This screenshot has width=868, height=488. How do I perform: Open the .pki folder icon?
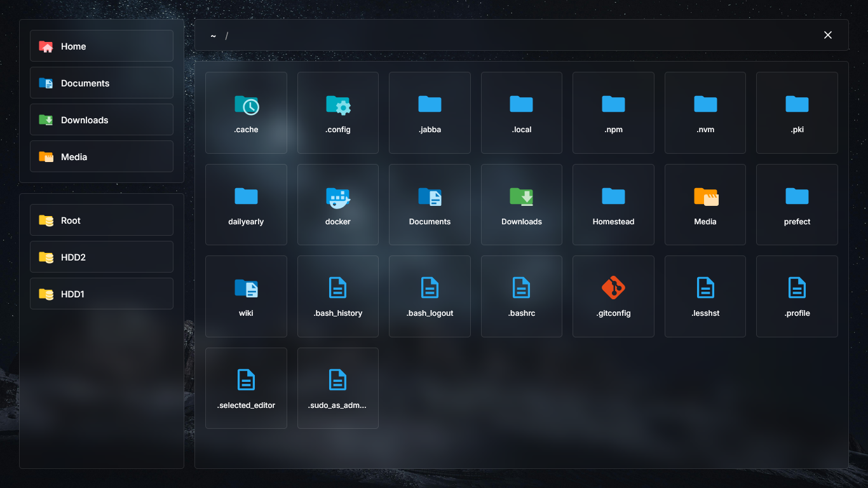(x=797, y=104)
